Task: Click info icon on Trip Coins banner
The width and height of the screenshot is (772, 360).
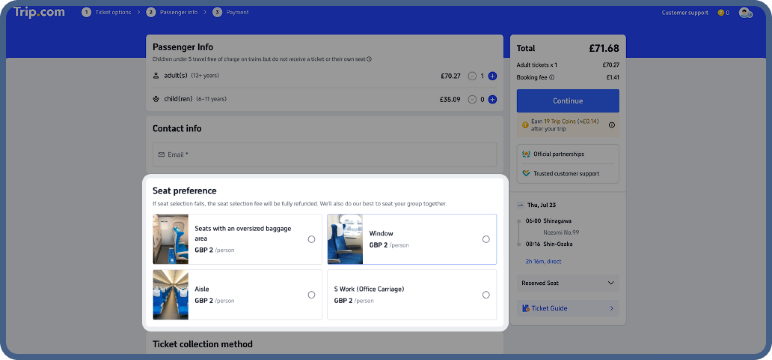Action: 611,125
